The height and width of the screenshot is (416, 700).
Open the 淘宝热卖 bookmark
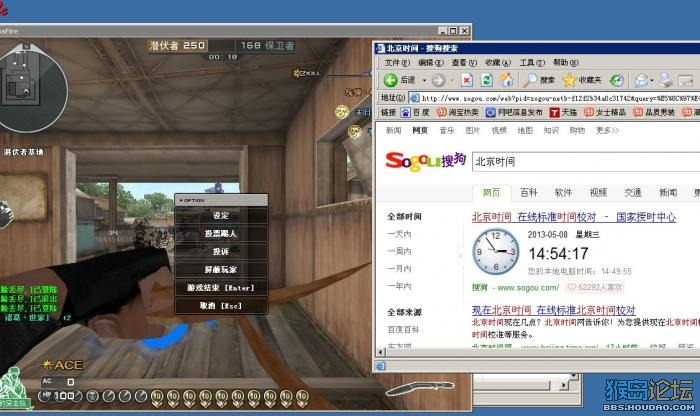tap(458, 112)
